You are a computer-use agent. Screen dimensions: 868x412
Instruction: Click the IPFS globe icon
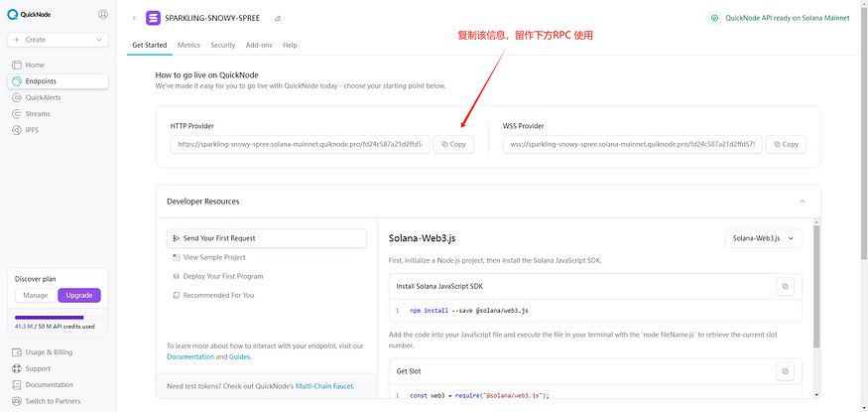click(x=17, y=130)
